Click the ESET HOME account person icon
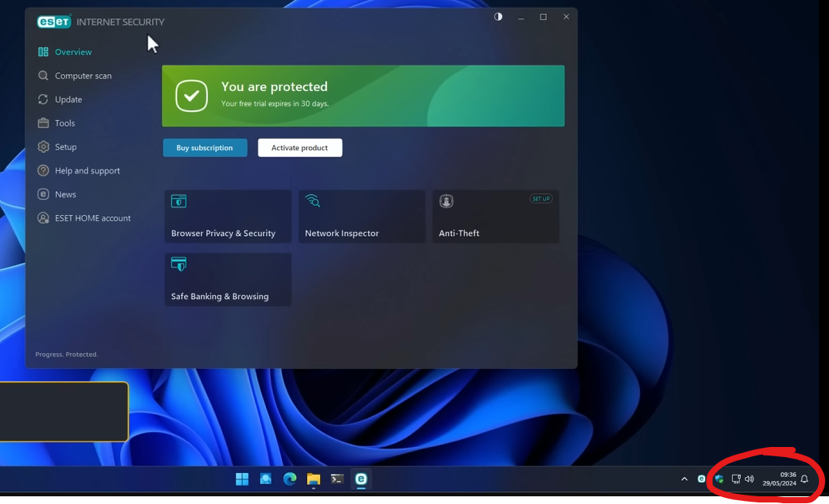 coord(43,218)
